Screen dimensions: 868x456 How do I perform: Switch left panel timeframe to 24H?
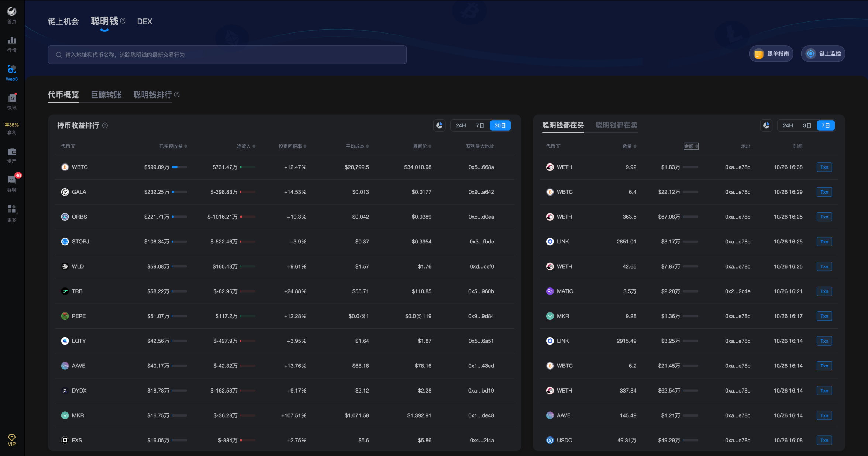(461, 125)
